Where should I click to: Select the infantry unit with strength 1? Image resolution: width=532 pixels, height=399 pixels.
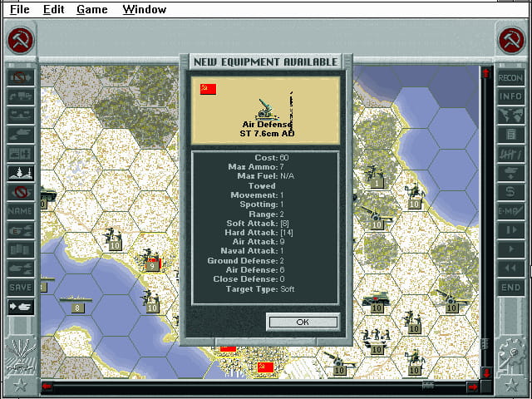point(375,176)
